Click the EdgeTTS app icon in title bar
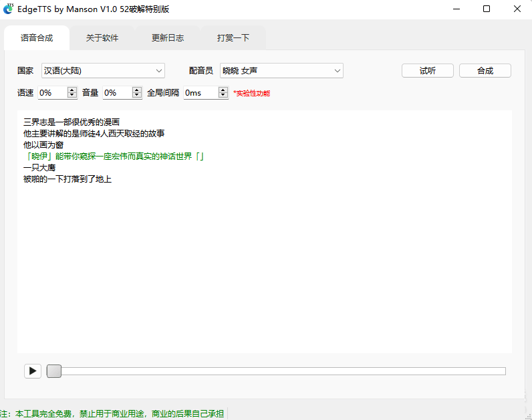The image size is (532, 420). pos(9,9)
